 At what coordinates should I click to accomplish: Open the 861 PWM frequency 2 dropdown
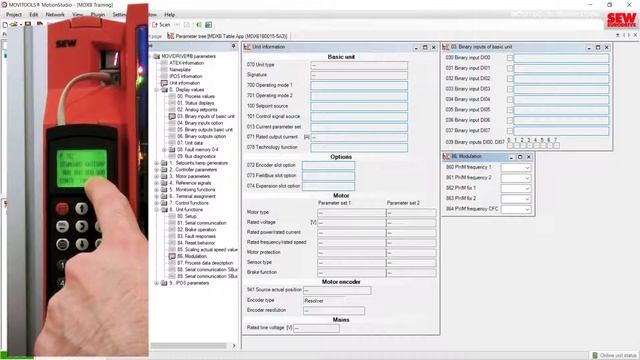527,178
